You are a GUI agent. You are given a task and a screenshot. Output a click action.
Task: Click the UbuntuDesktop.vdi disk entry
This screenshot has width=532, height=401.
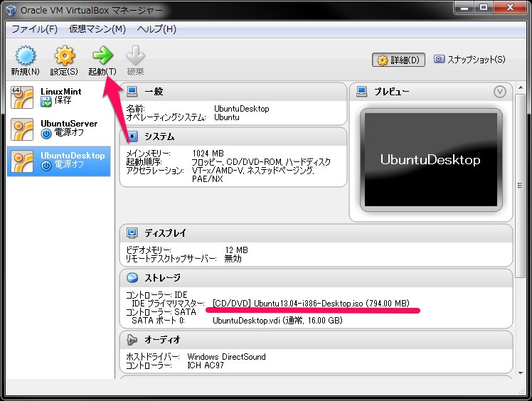click(x=277, y=320)
